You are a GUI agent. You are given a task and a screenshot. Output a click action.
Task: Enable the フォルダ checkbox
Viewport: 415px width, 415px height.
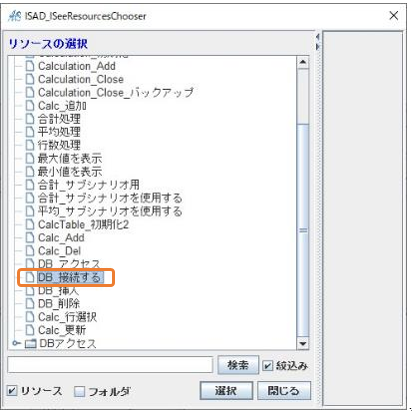point(79,391)
